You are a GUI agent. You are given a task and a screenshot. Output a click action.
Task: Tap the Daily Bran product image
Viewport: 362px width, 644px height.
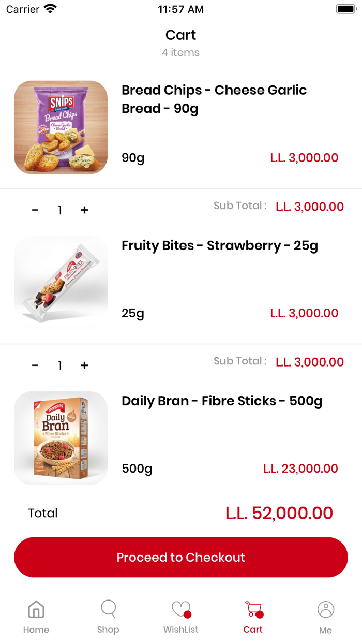point(61,437)
